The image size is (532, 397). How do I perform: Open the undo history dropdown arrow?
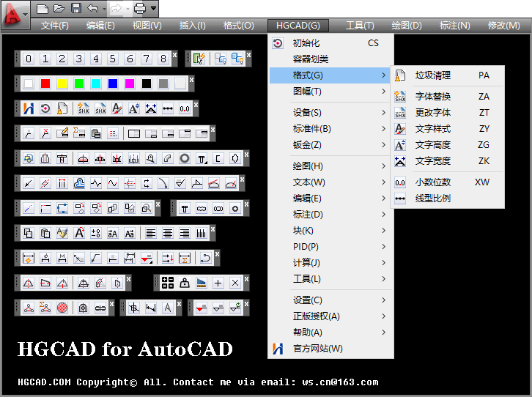(104, 9)
